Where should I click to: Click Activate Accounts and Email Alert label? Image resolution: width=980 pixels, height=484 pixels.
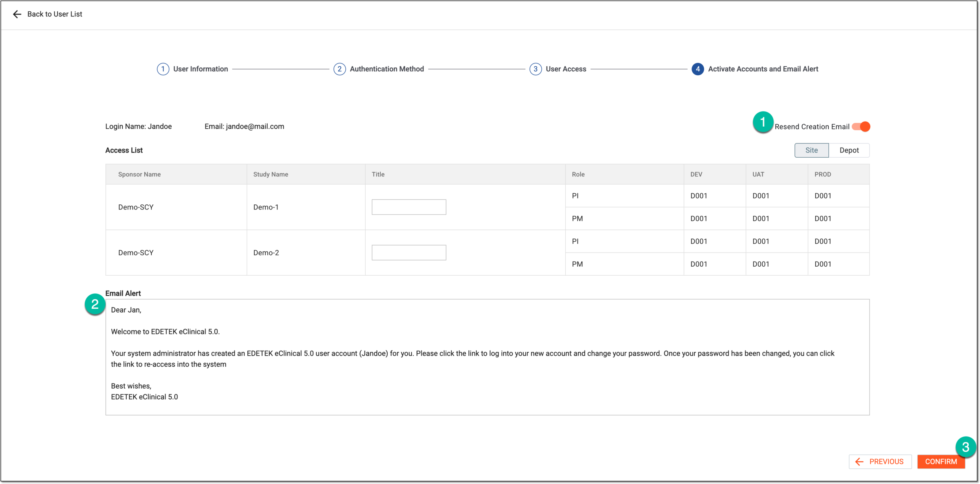click(763, 69)
